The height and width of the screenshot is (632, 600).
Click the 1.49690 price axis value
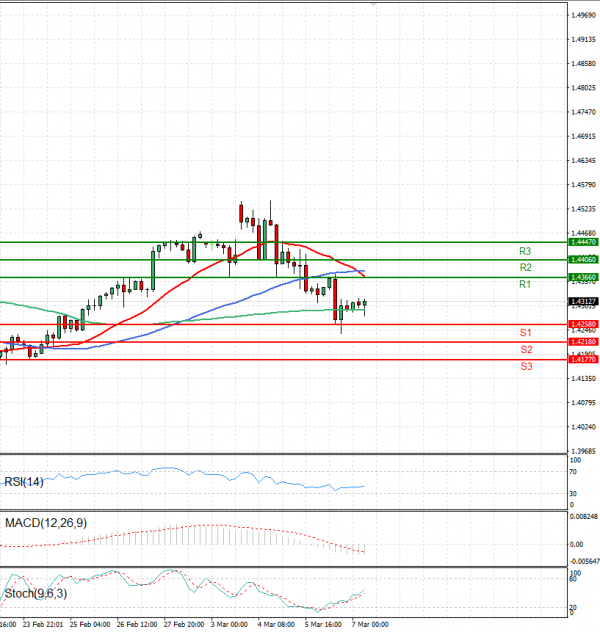point(583,15)
